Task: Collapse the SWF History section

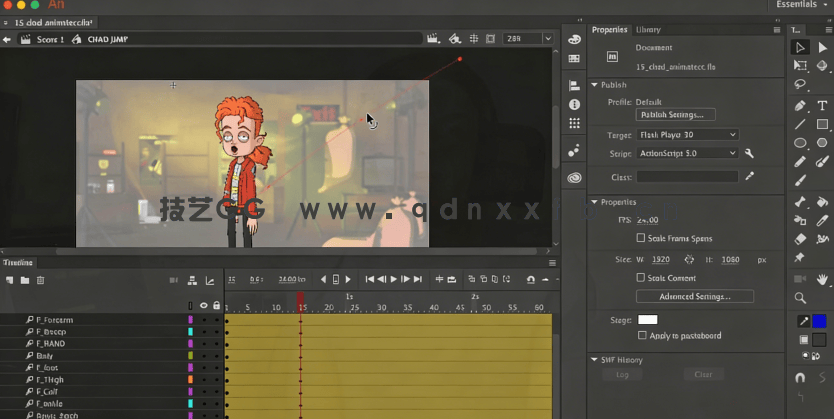Action: (595, 360)
